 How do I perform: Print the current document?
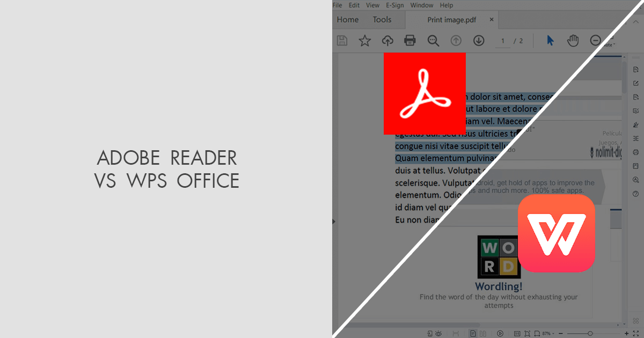(410, 40)
